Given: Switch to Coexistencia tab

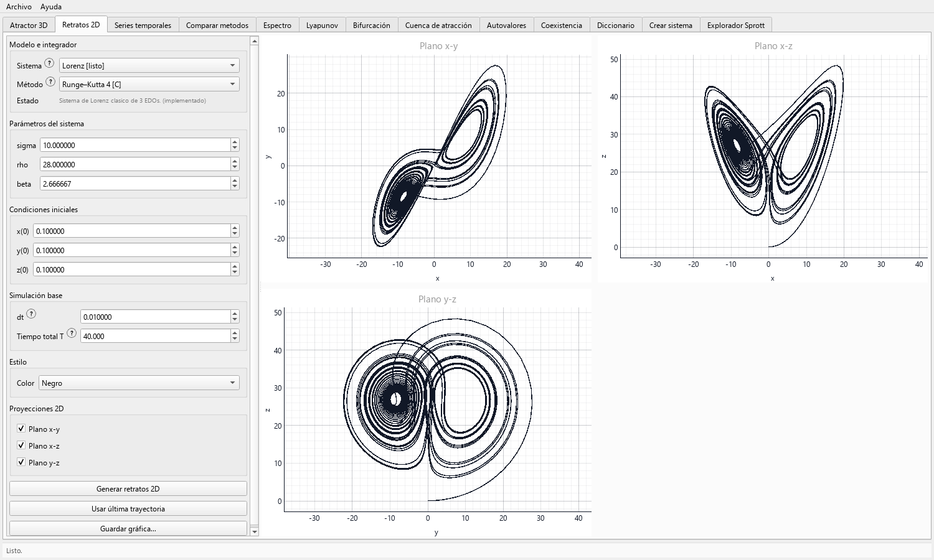Looking at the screenshot, I should pyautogui.click(x=562, y=25).
